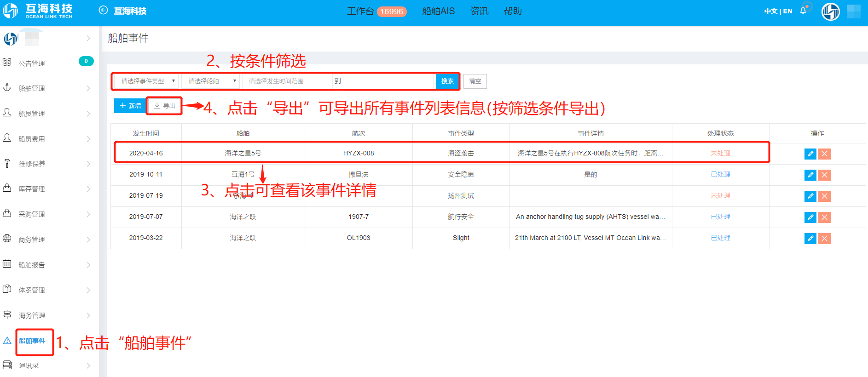Open the 船舶AIS top menu
This screenshot has width=868, height=377.
click(x=438, y=11)
